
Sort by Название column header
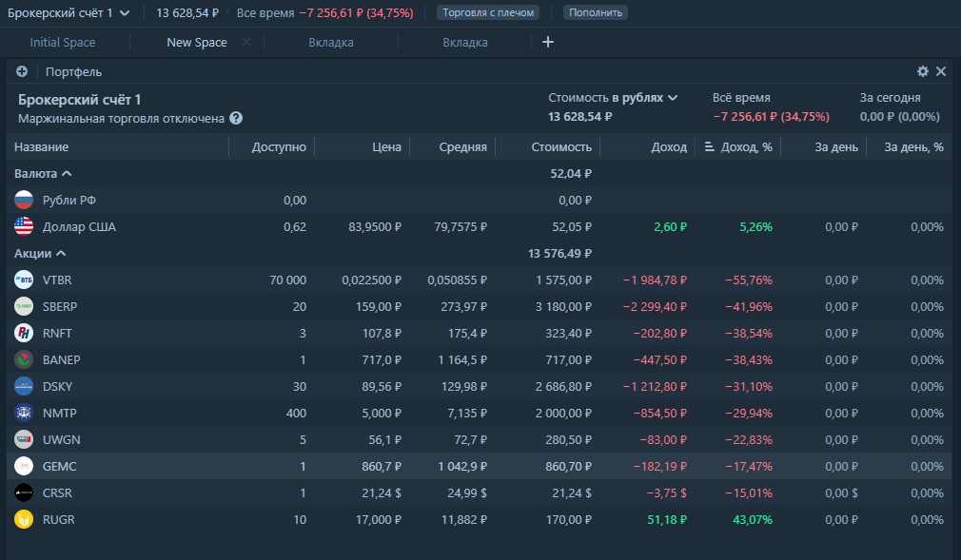[42, 147]
